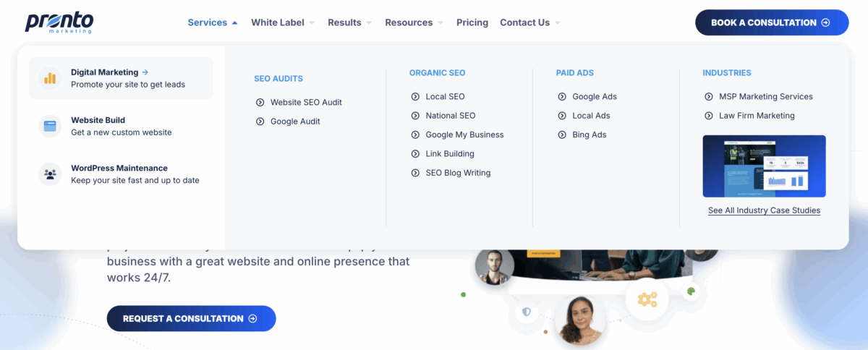Click the arrow icon beside Bing Ads
This screenshot has height=350, width=868.
(x=562, y=135)
